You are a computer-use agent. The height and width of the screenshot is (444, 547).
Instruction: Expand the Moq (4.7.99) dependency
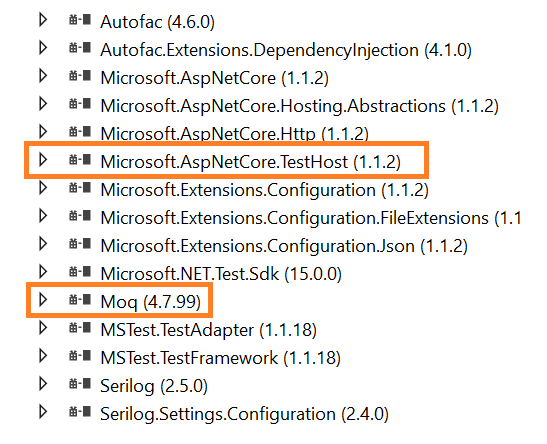coord(43,299)
